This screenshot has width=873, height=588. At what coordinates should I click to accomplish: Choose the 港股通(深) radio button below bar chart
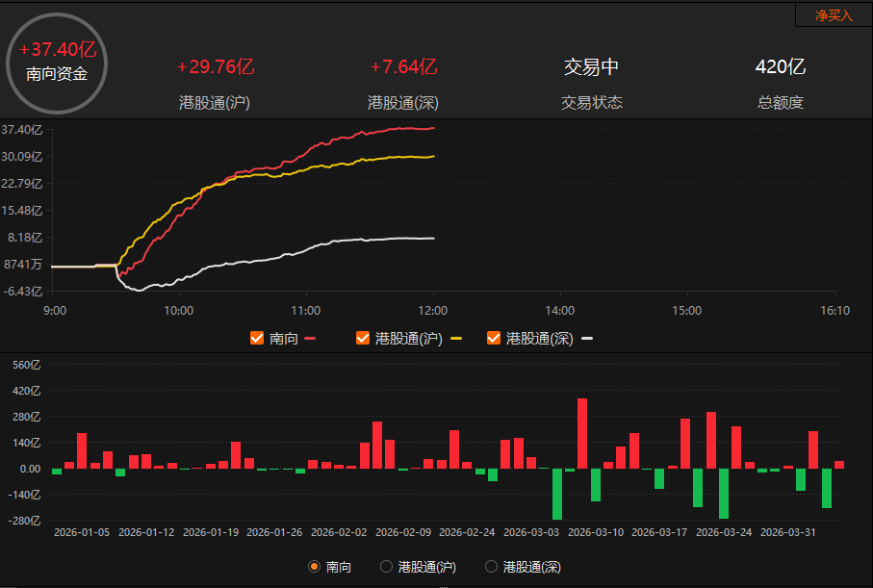coord(494,567)
